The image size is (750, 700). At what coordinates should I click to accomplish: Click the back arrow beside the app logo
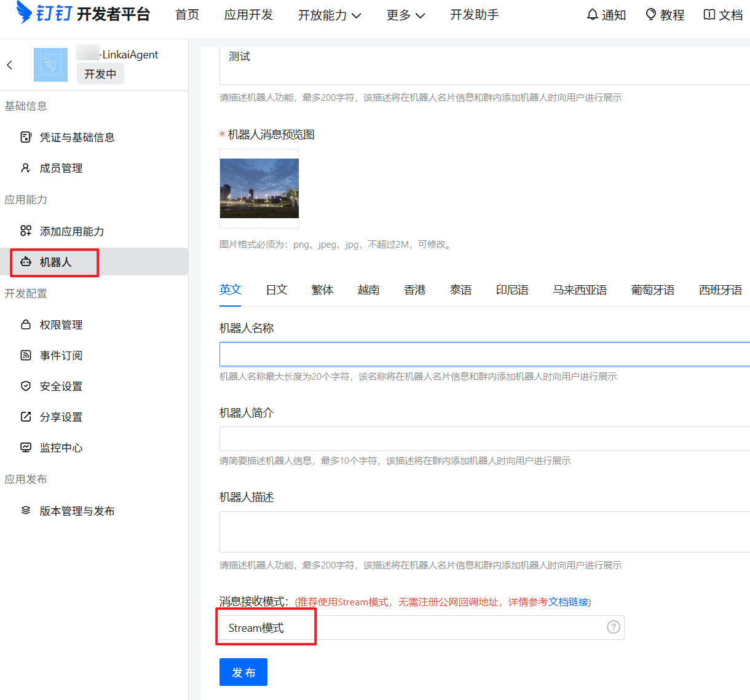coord(9,65)
